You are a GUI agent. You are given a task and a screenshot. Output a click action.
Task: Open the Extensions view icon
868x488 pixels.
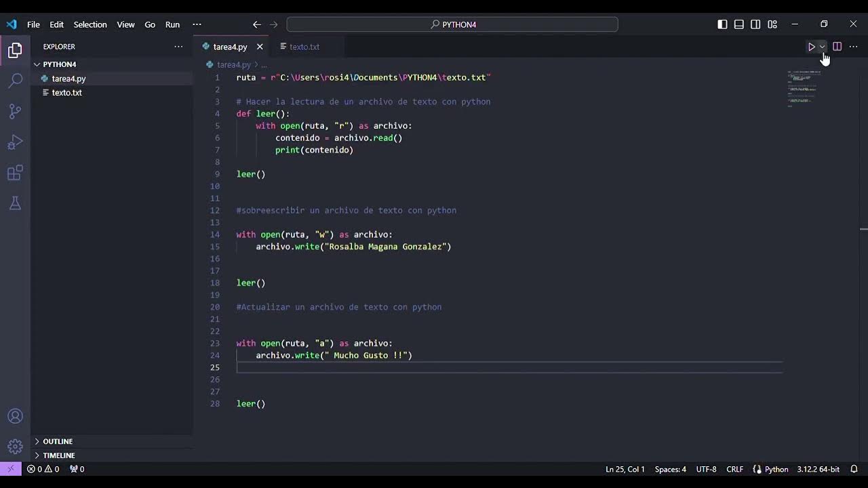(15, 173)
